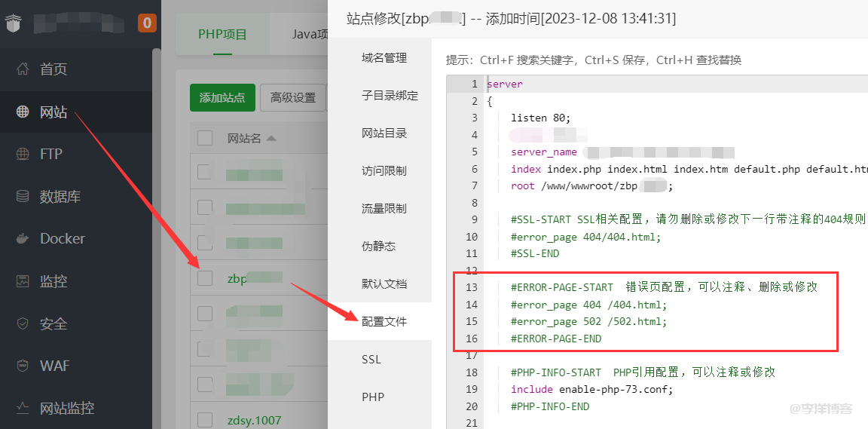Sort the list by 网站名 arrow
This screenshot has width=868, height=429.
pyautogui.click(x=271, y=138)
